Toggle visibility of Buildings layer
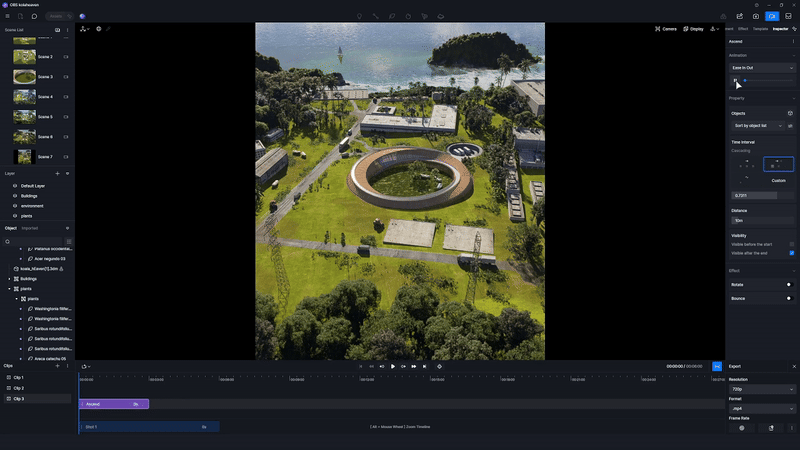The image size is (800, 450). click(x=15, y=196)
